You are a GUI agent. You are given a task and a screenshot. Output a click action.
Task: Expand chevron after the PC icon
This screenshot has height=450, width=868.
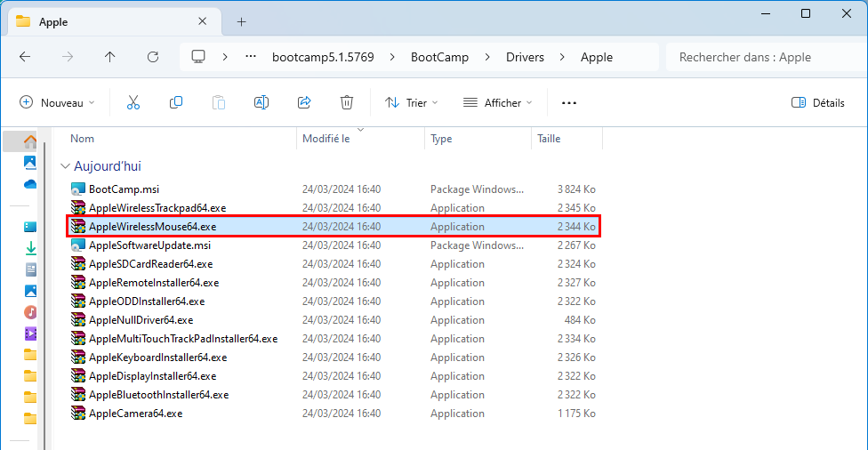point(225,57)
